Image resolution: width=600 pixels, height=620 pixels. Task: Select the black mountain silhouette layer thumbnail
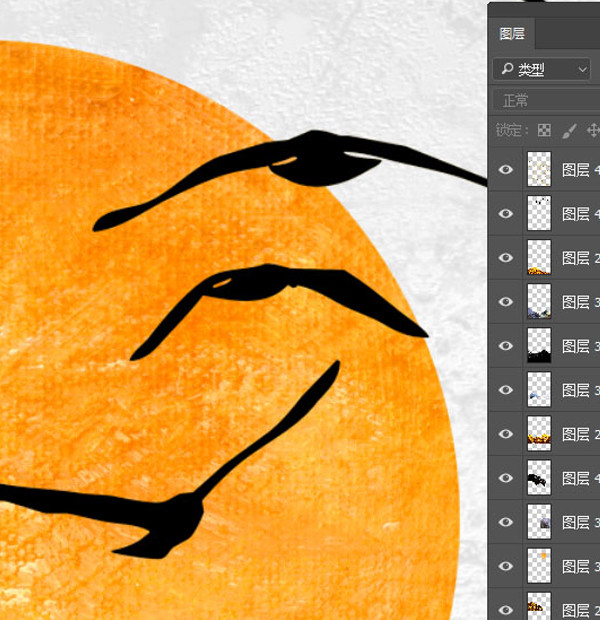(x=539, y=345)
